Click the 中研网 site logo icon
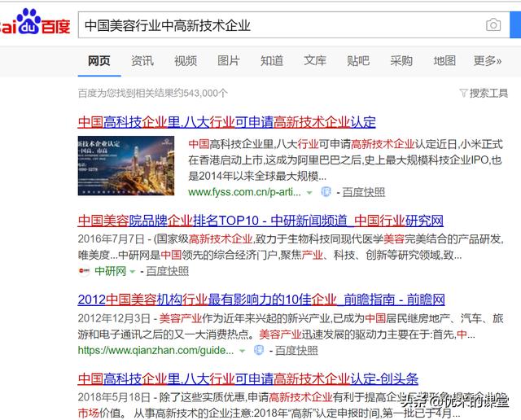Screen dimensions: 521x420 point(84,271)
